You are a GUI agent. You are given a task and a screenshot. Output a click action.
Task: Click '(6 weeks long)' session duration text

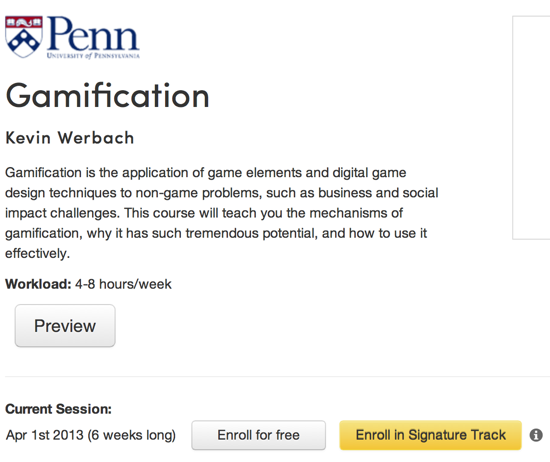132,435
